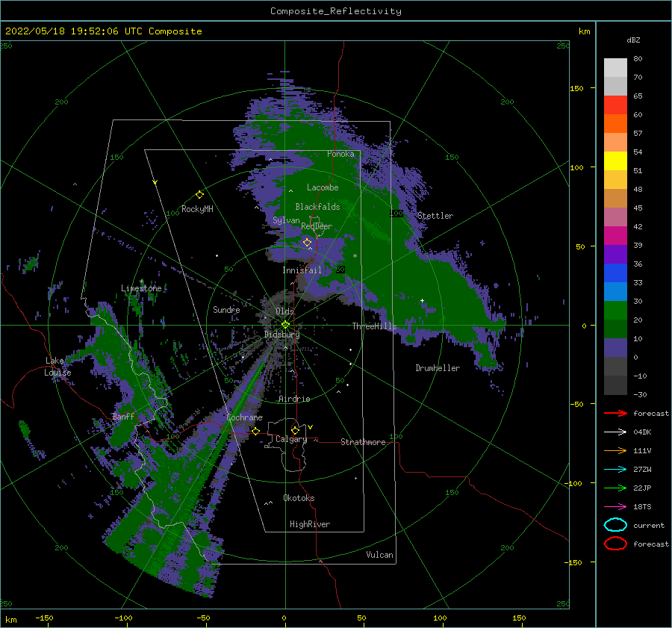
Task: Click the Limestone label
Action: [141, 288]
